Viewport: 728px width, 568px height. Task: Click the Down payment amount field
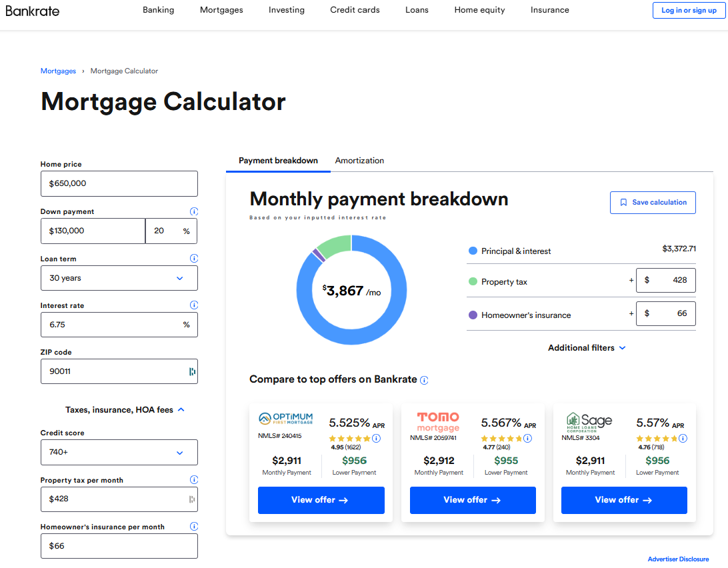point(93,231)
